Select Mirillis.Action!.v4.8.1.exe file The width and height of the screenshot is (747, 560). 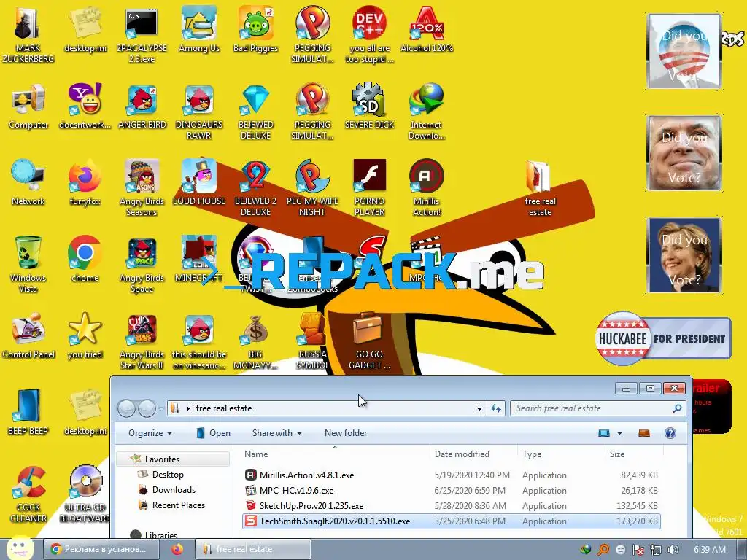(x=451, y=475)
